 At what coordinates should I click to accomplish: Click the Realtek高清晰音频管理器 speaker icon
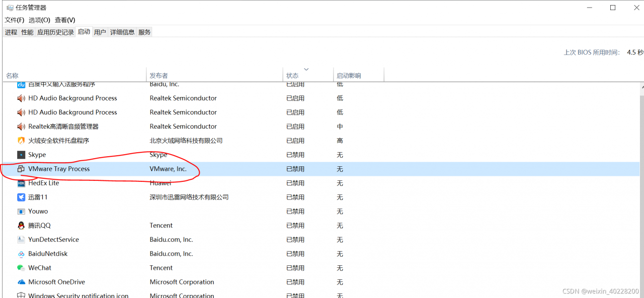[x=21, y=127]
